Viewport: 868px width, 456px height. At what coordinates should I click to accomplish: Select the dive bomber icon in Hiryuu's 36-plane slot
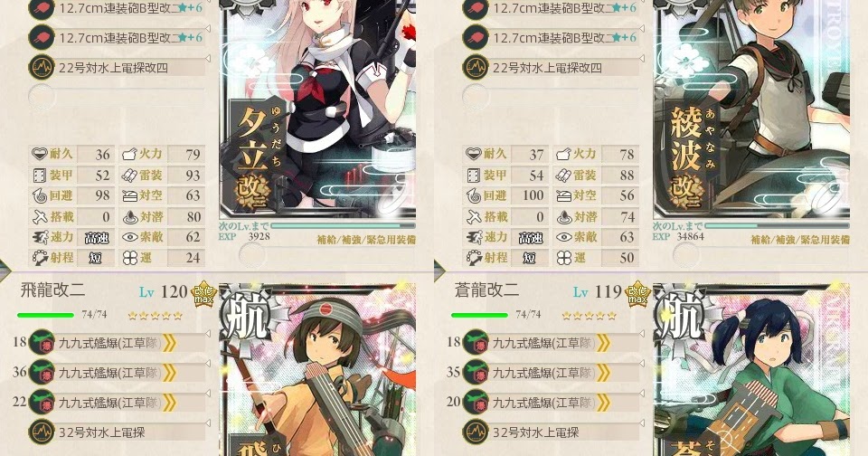click(42, 373)
